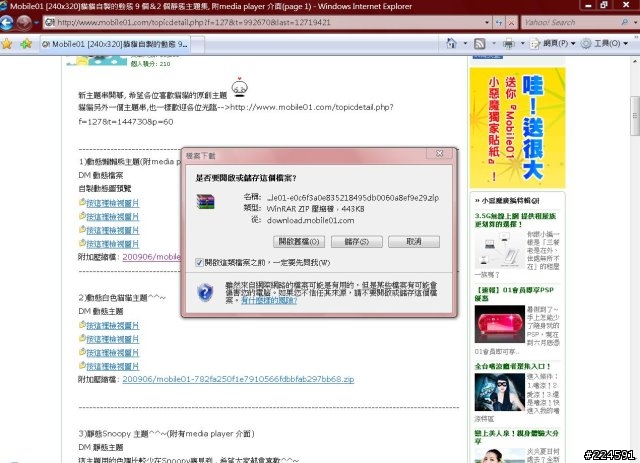Click the RSS feeds icon
Viewport: 640px width, 463px height.
click(x=479, y=43)
